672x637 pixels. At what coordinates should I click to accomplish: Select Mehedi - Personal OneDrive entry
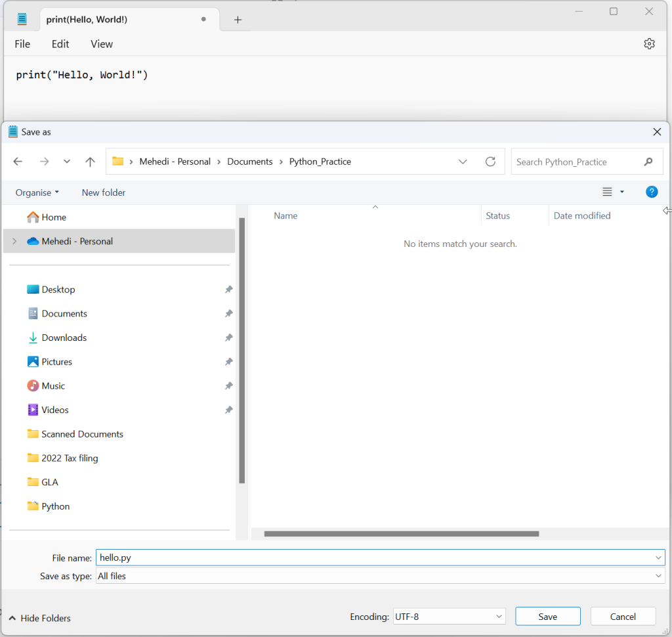pyautogui.click(x=119, y=241)
